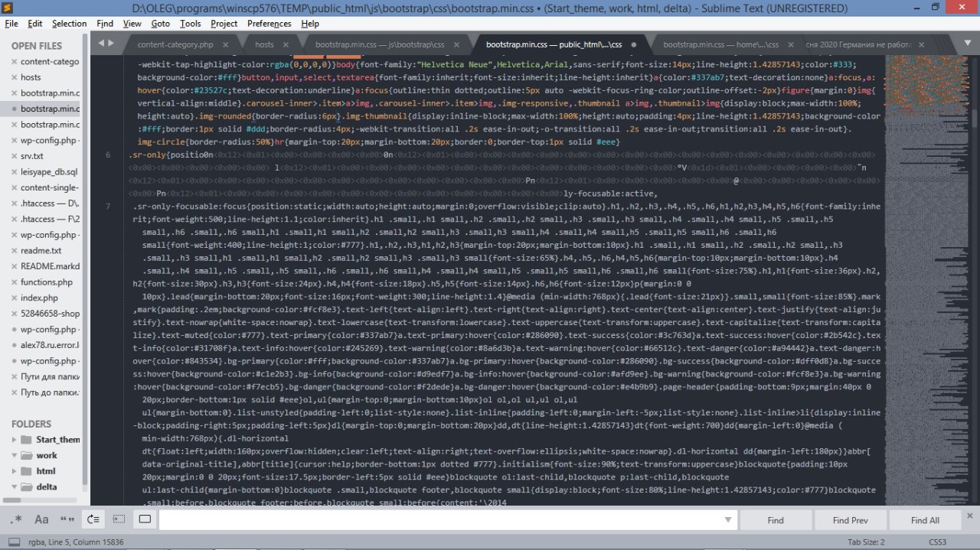Open find history dropdown arrow
The width and height of the screenshot is (980, 550).
tap(727, 520)
